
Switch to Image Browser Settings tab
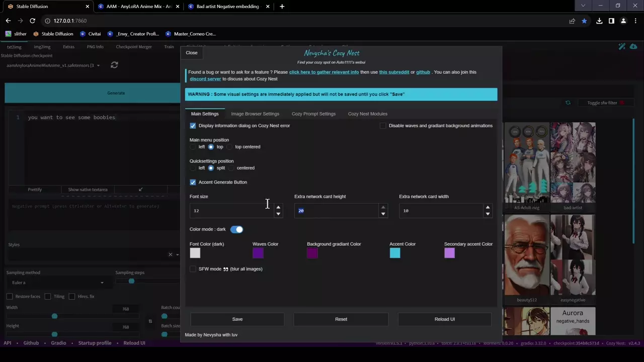click(255, 114)
